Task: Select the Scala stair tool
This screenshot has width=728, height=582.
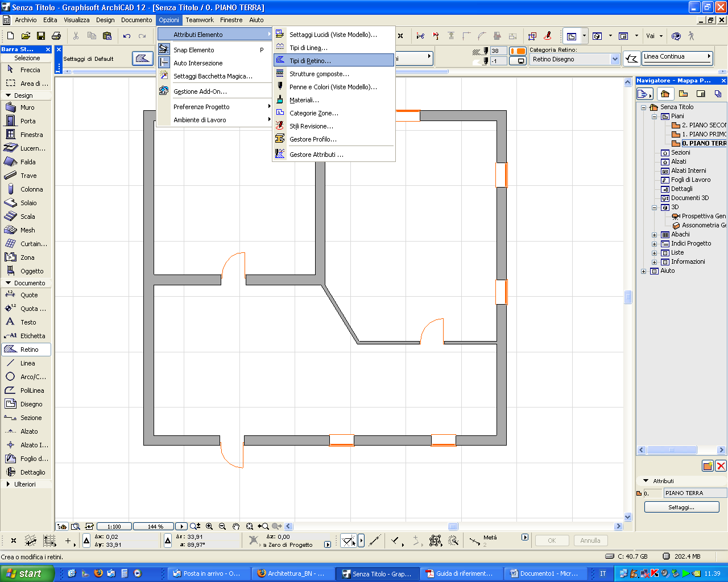Action: pos(26,217)
